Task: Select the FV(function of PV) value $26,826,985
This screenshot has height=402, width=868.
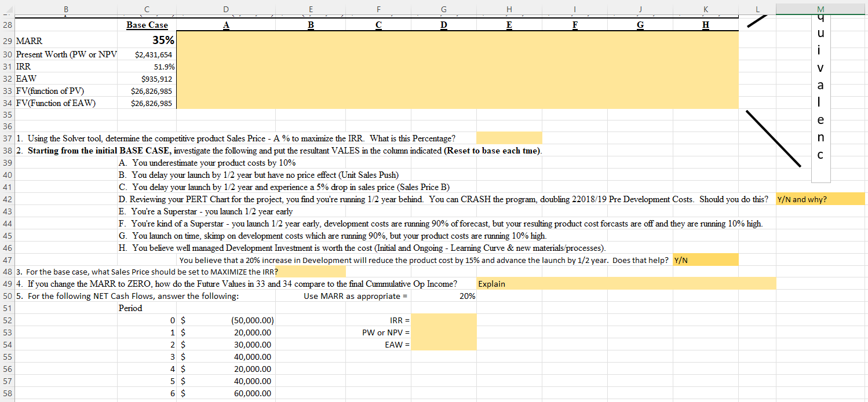Action: pos(147,90)
